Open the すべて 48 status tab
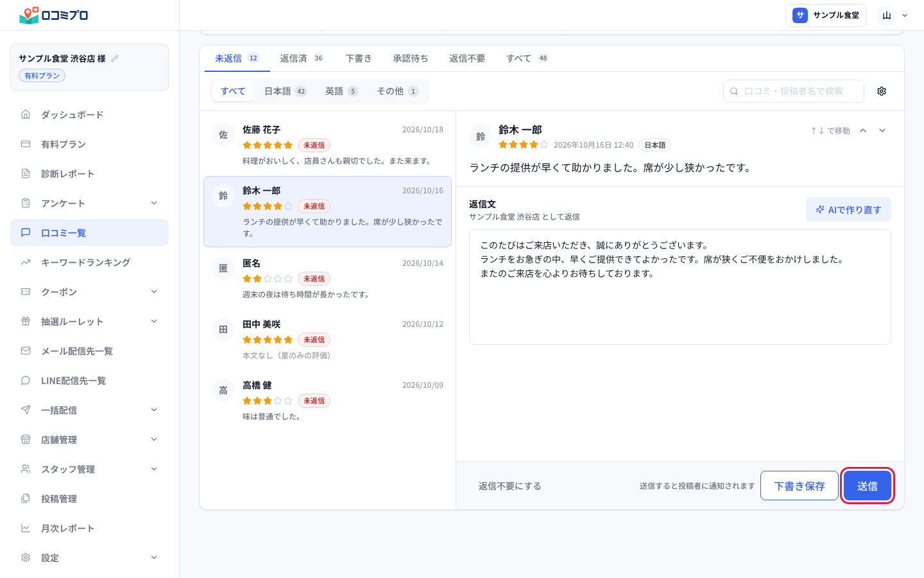The width and height of the screenshot is (924, 578). pos(527,58)
